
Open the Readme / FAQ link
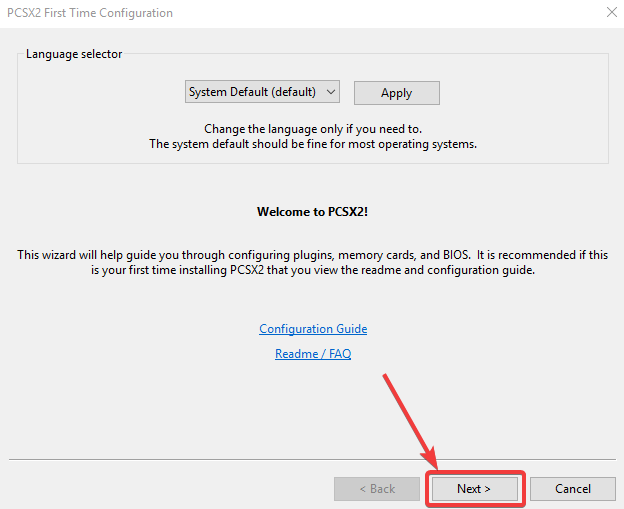point(313,353)
